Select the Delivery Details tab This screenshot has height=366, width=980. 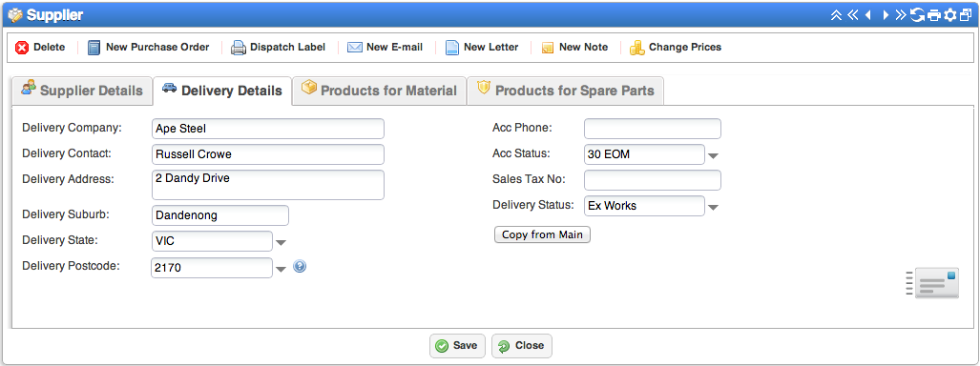click(x=222, y=91)
